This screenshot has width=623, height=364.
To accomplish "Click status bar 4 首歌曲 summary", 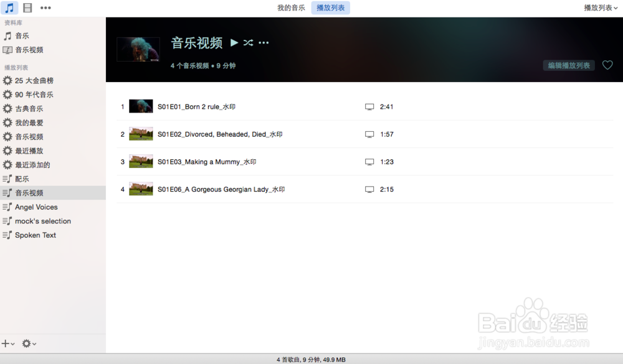I will [311, 360].
